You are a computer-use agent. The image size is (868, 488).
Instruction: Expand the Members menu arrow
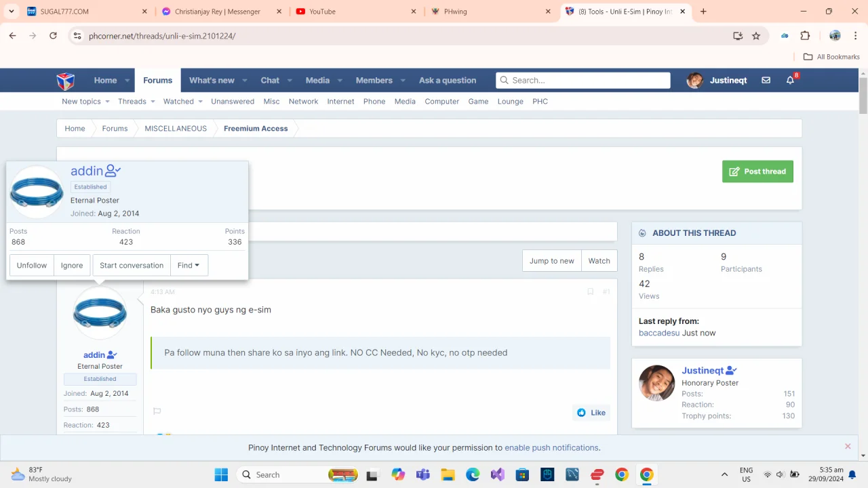pos(403,81)
